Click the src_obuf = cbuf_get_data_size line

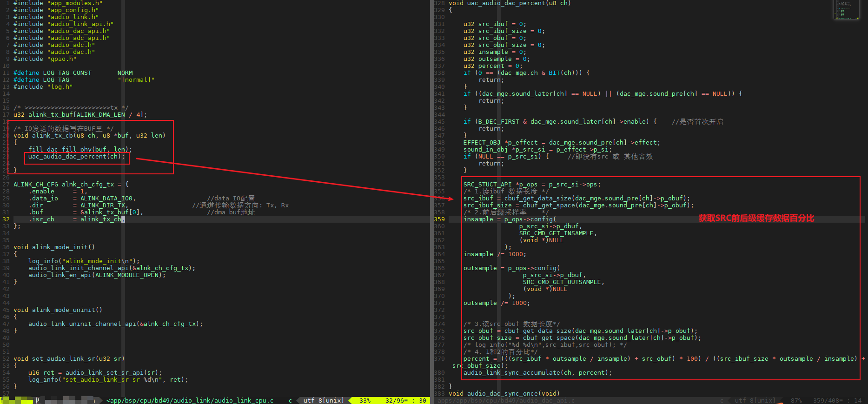581,331
